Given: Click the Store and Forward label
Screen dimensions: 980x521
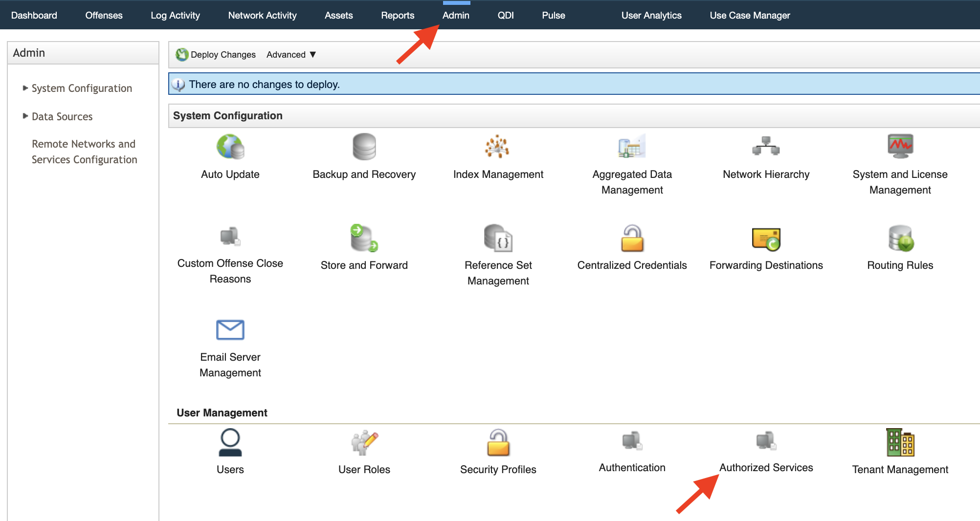Looking at the screenshot, I should coord(364,265).
